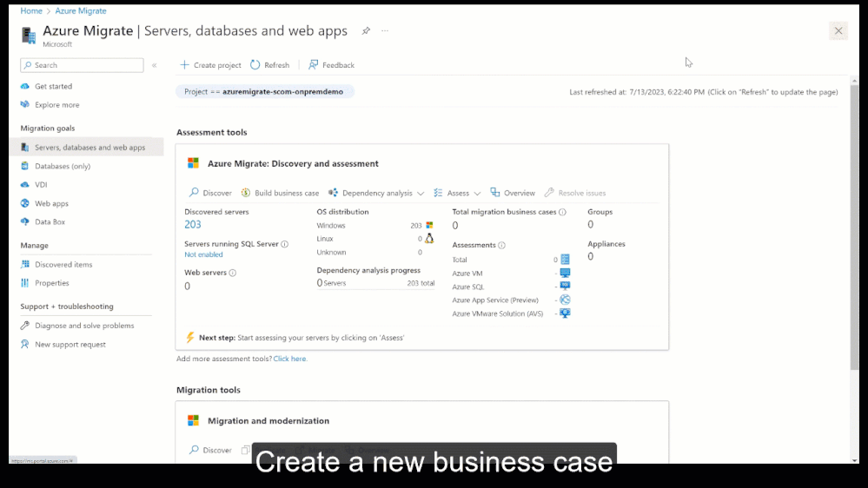Pin the Azure Migrate page
The height and width of the screenshot is (488, 868).
click(x=366, y=31)
